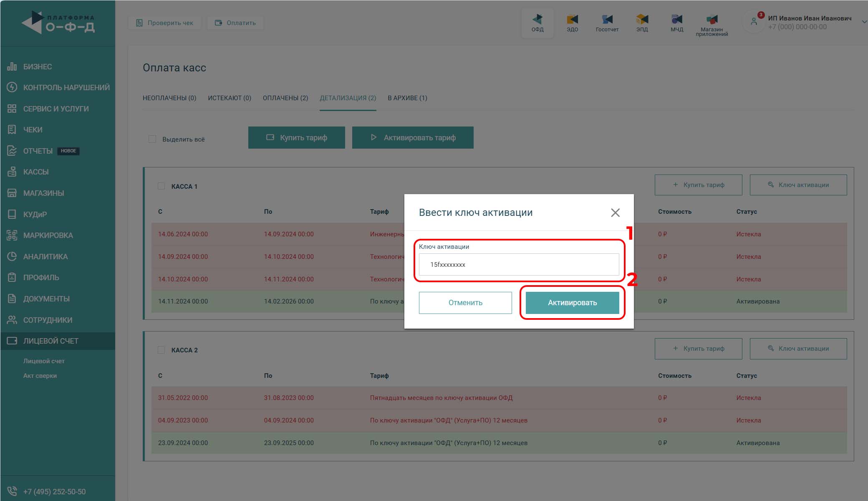Click the Активировать button in dialog
This screenshot has width=868, height=501.
(572, 303)
